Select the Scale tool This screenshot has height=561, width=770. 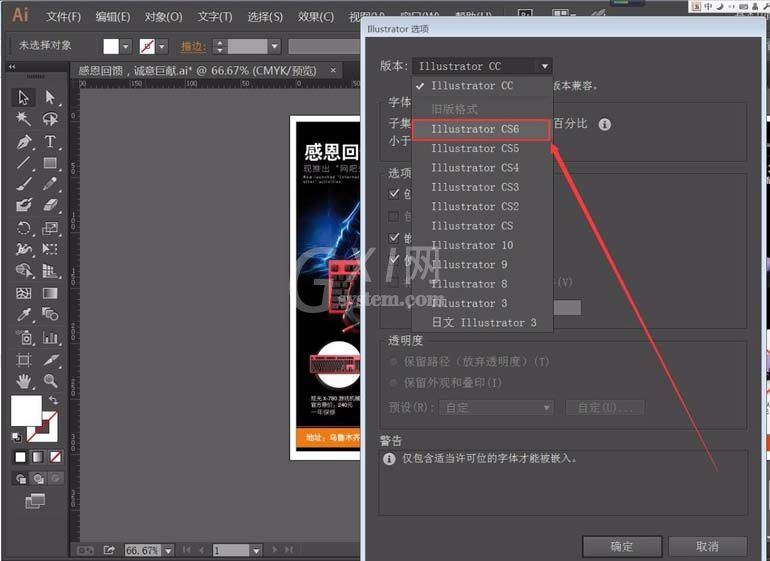coord(50,228)
